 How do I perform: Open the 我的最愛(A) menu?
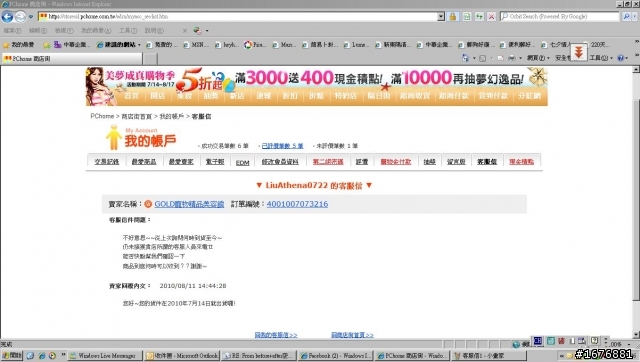click(x=96, y=31)
